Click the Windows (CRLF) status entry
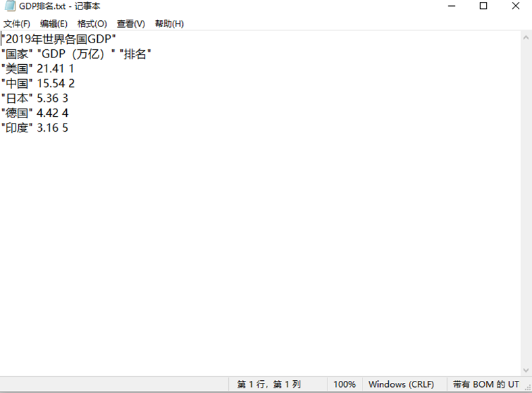The width and height of the screenshot is (532, 393). (401, 384)
